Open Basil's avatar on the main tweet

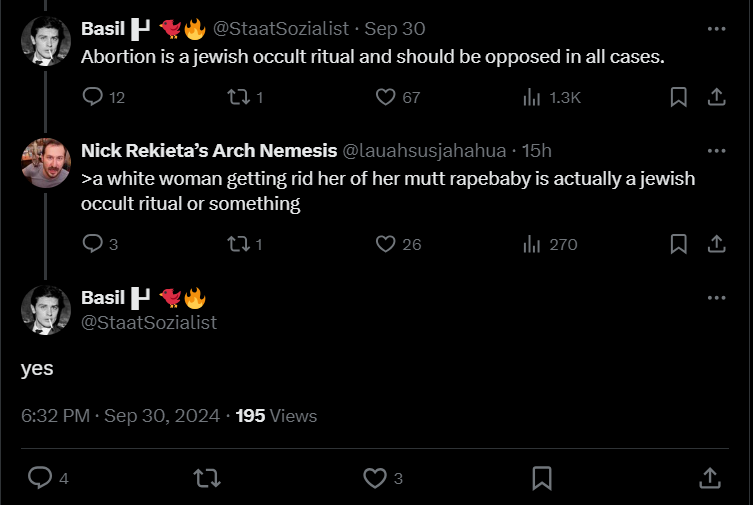click(x=46, y=310)
